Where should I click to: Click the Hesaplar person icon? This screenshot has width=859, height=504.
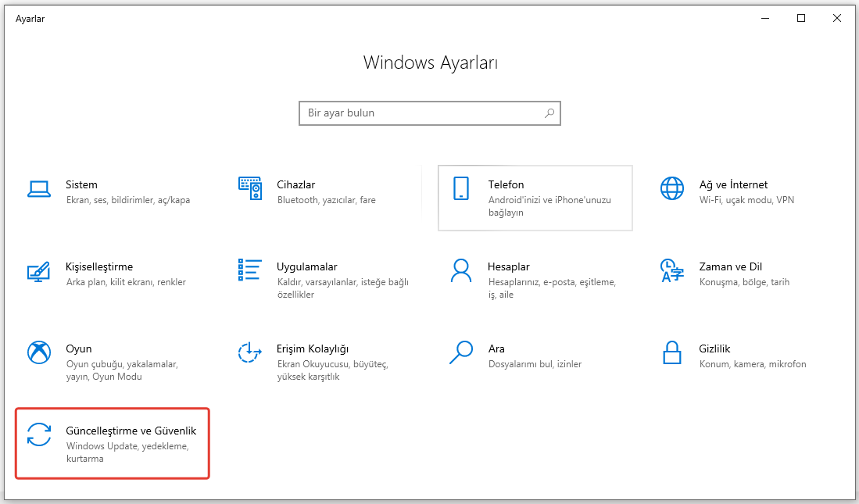461,270
